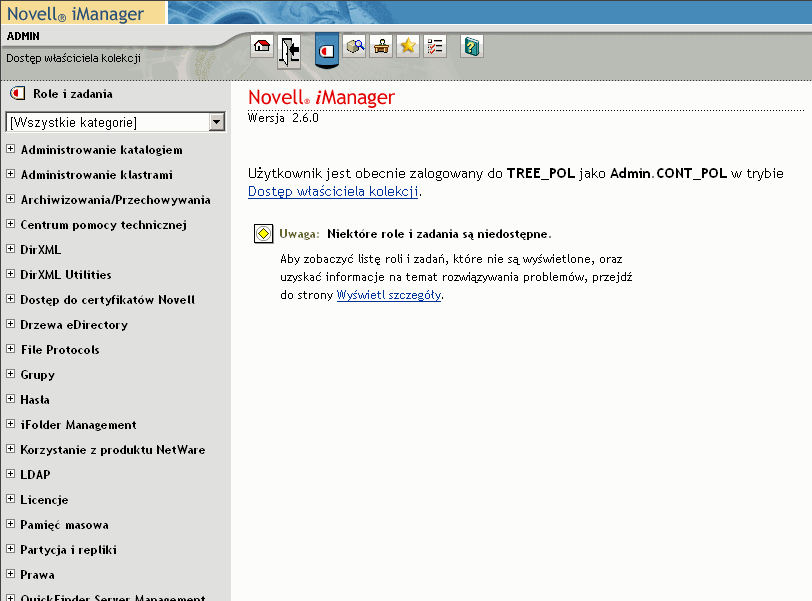Open the Help book icon
The width and height of the screenshot is (812, 601).
[472, 47]
